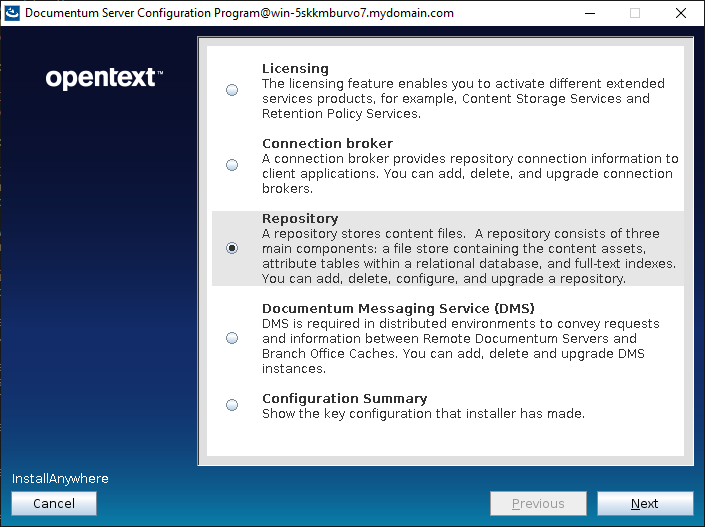Open the title bar application icon menu
Viewport: 705px width, 527px height.
click(x=12, y=13)
